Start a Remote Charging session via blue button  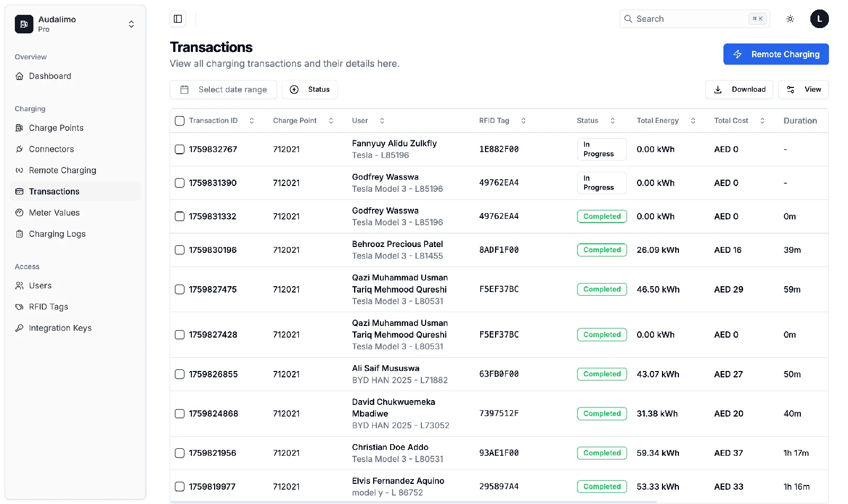(x=776, y=55)
